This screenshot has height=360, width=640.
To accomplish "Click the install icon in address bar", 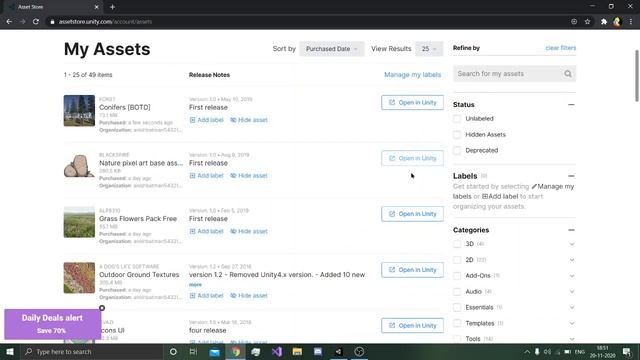I will [574, 22].
